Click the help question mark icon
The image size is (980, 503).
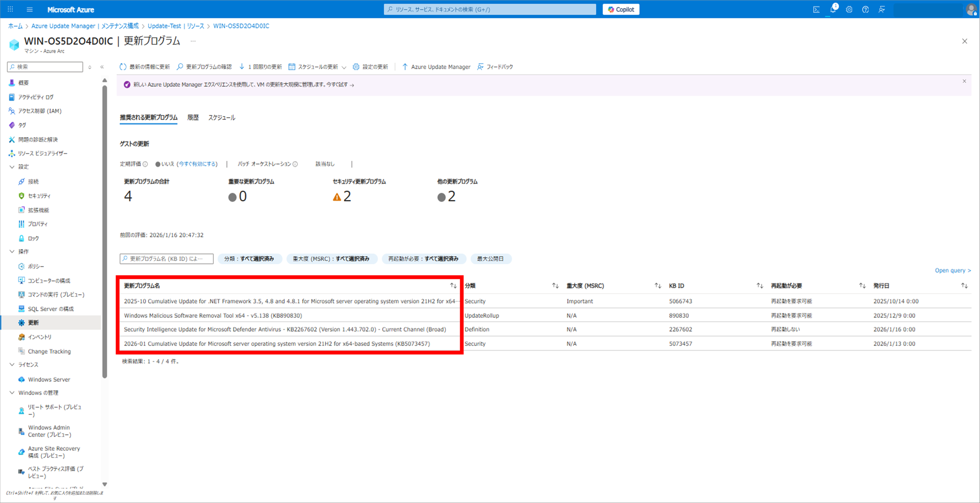(x=865, y=9)
